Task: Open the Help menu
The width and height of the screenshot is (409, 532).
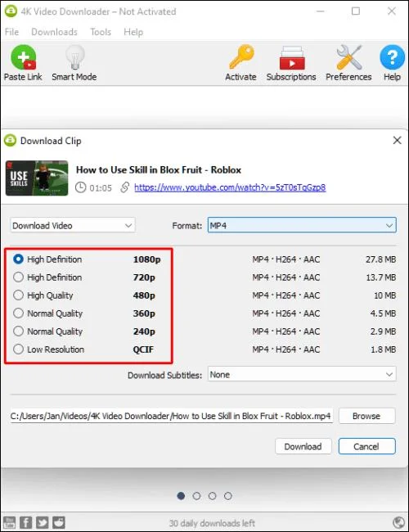Action: [x=133, y=32]
